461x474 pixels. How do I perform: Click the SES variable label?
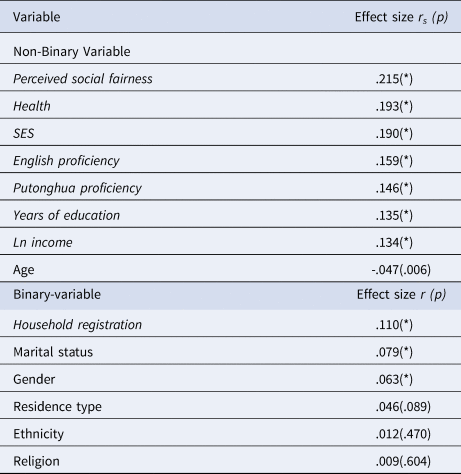[x=24, y=134]
